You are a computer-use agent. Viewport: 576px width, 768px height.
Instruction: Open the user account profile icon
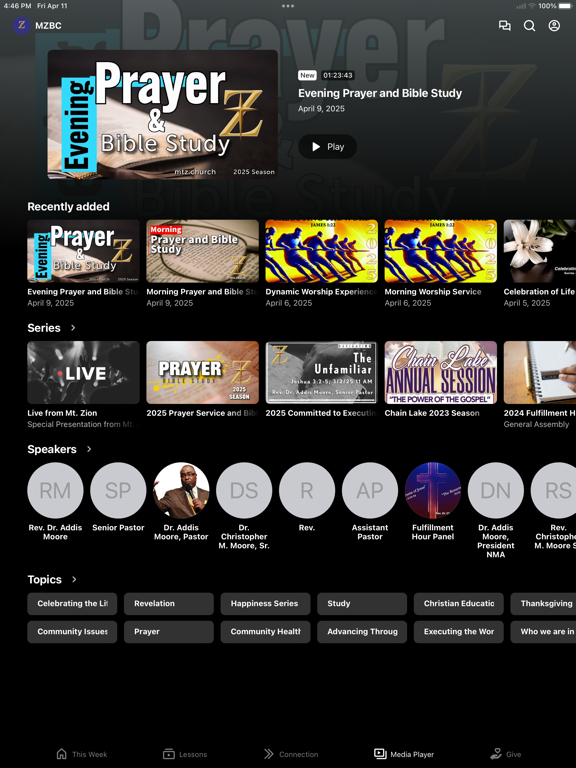(554, 25)
